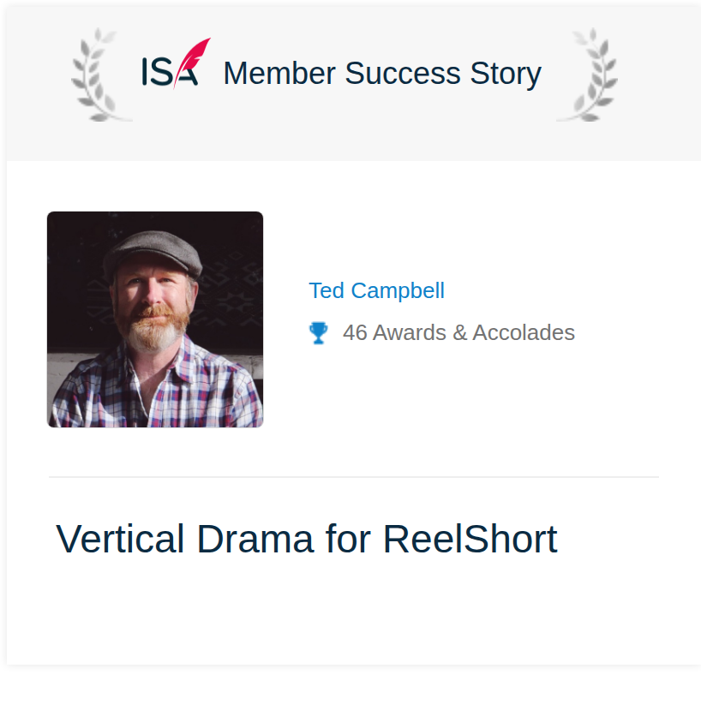Click the gray flat cap in the photo
This screenshot has width=701, height=728.
click(153, 254)
